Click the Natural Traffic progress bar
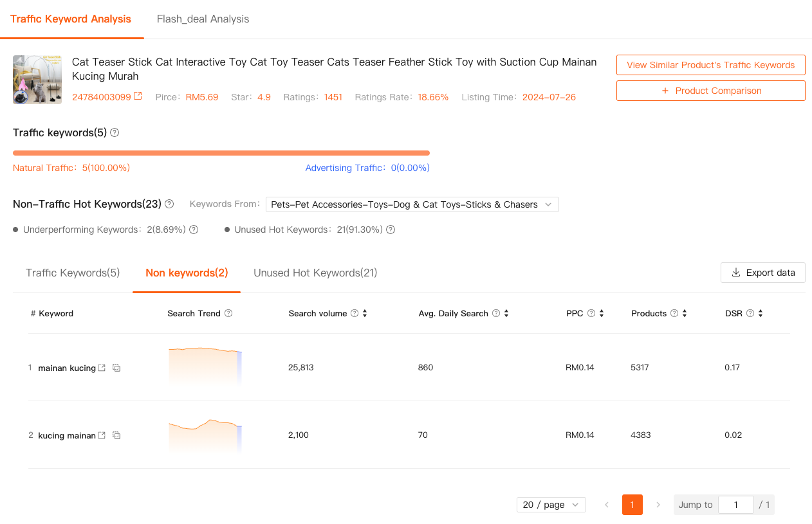 coord(221,153)
